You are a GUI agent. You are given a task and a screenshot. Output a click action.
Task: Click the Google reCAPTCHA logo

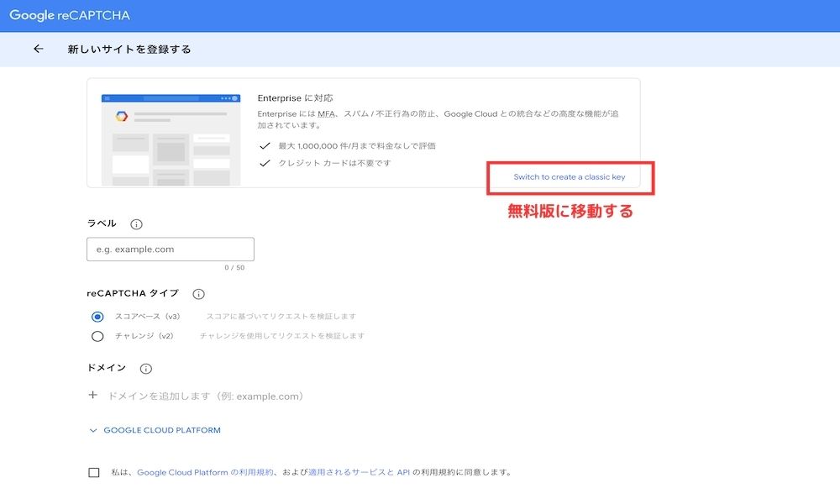(70, 15)
